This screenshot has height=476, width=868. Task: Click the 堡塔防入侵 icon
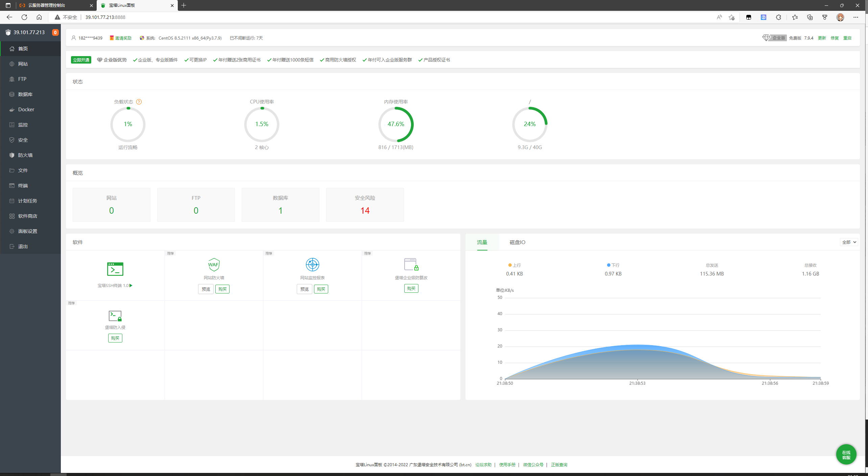(115, 316)
